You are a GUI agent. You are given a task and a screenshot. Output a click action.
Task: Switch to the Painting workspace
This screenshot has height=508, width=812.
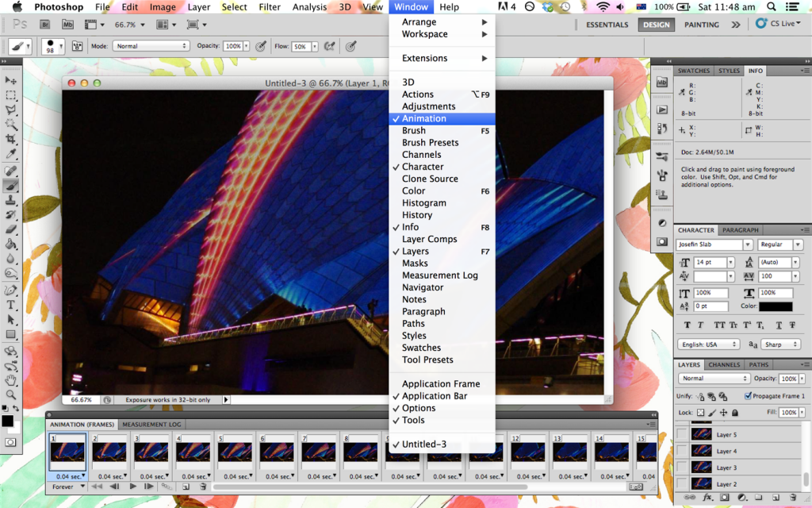click(x=701, y=25)
